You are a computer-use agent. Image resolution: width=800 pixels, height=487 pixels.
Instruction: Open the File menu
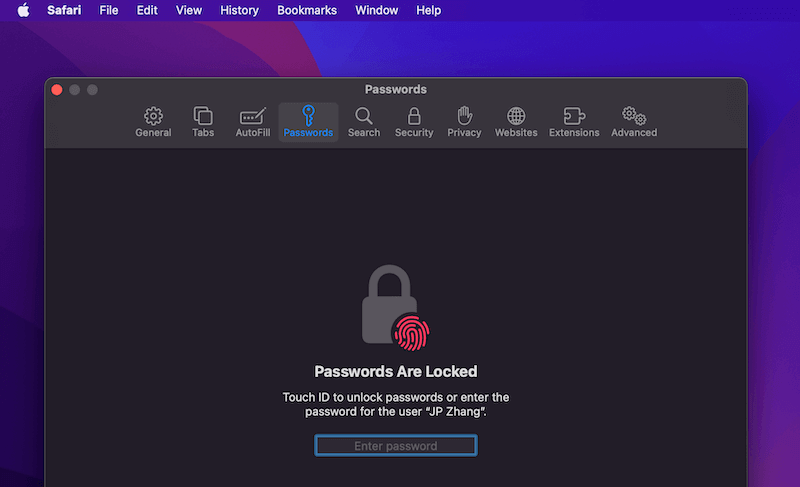tap(109, 10)
